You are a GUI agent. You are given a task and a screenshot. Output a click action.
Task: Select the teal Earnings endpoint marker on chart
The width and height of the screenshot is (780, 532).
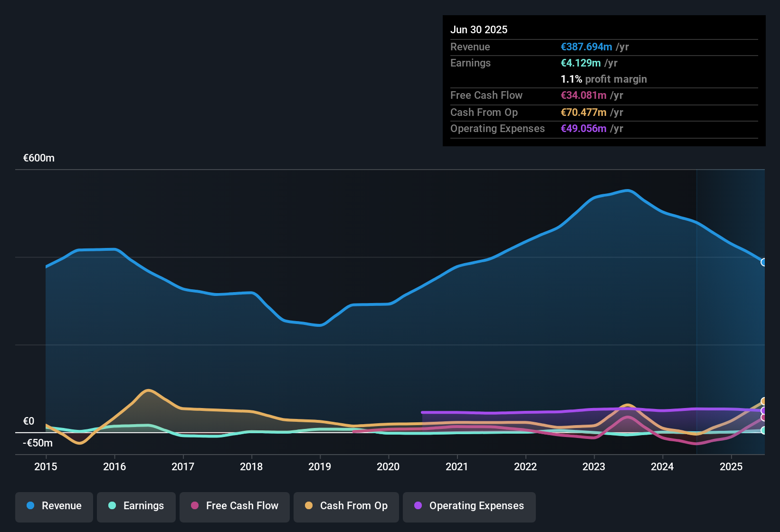pyautogui.click(x=763, y=431)
